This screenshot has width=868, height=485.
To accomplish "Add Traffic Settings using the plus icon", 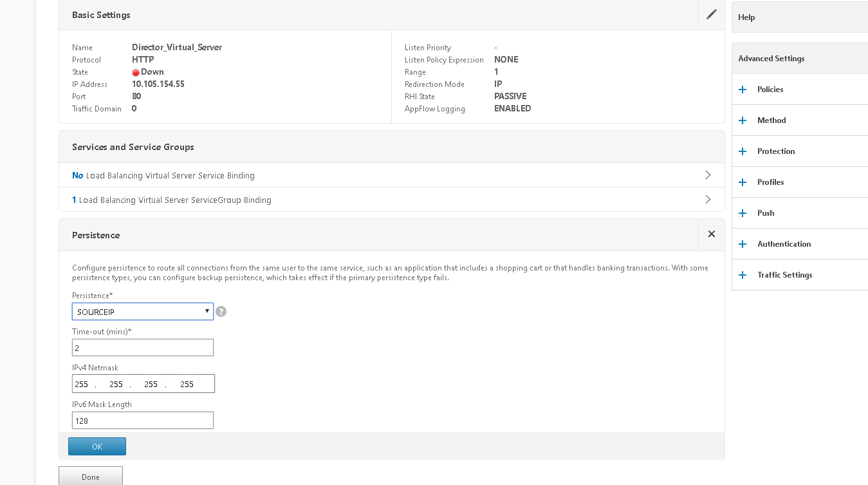I will [x=743, y=275].
